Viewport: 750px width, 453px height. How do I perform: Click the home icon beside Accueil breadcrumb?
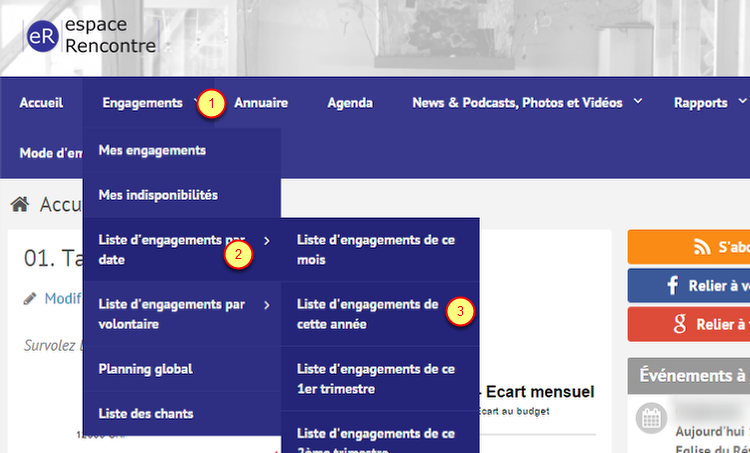tap(20, 204)
